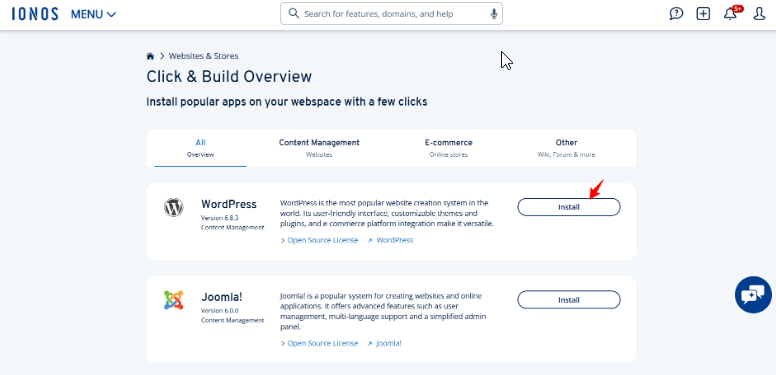Click Joomla! Version 6.0.0 text
776x375 pixels.
220,311
